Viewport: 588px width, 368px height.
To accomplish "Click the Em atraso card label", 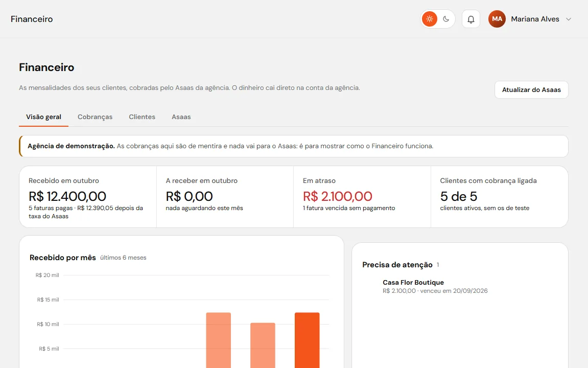I will point(319,180).
